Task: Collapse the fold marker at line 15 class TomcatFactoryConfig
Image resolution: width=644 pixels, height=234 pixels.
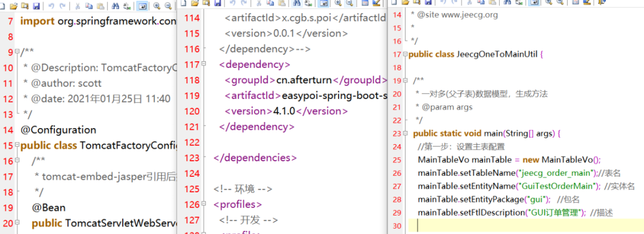Action: 17,145
